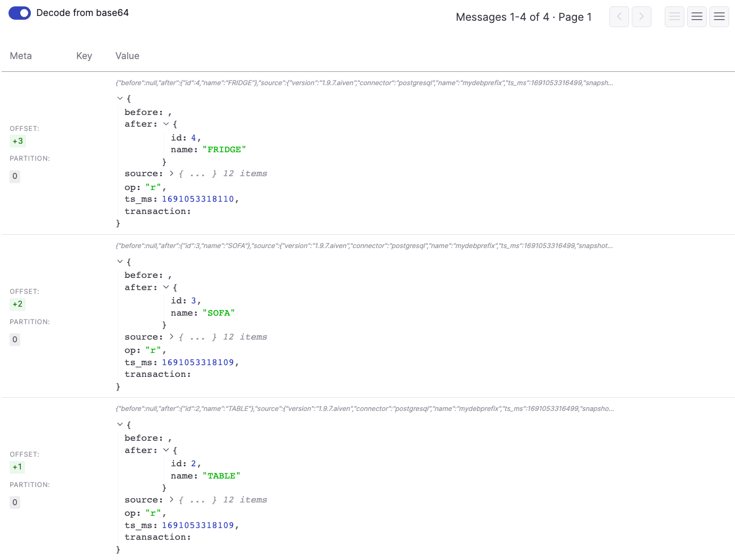This screenshot has height=560, width=735.
Task: Click the Messages 1-4 of 4 page label
Action: [x=524, y=17]
